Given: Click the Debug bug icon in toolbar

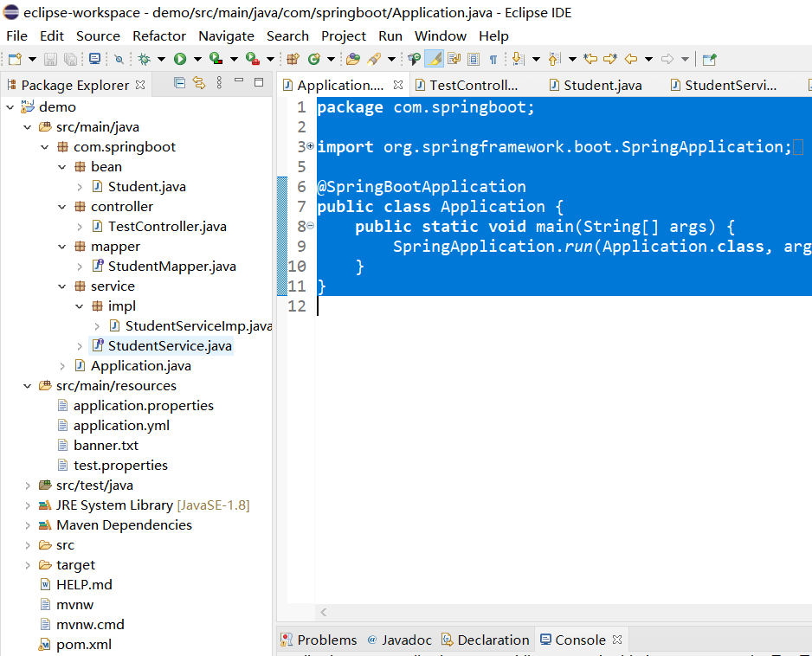Looking at the screenshot, I should click(145, 59).
